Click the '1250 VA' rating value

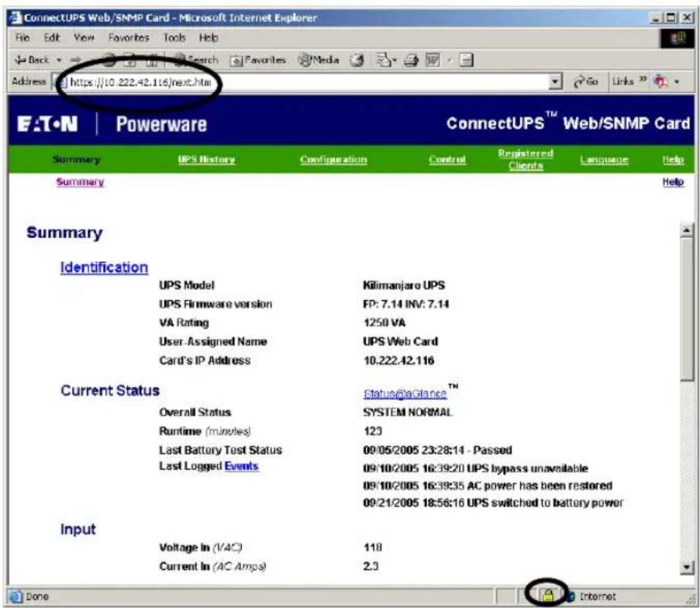pos(384,323)
